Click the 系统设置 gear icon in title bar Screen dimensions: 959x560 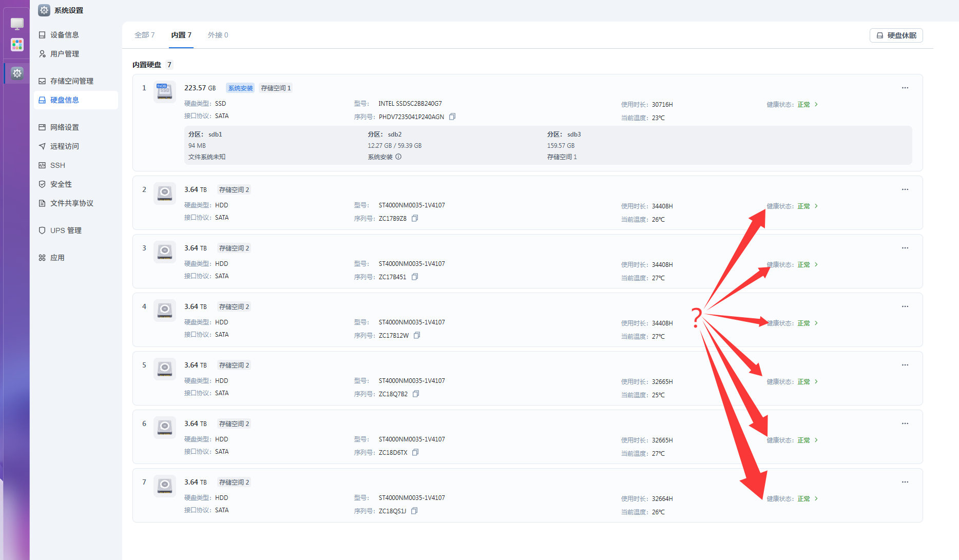pyautogui.click(x=45, y=10)
